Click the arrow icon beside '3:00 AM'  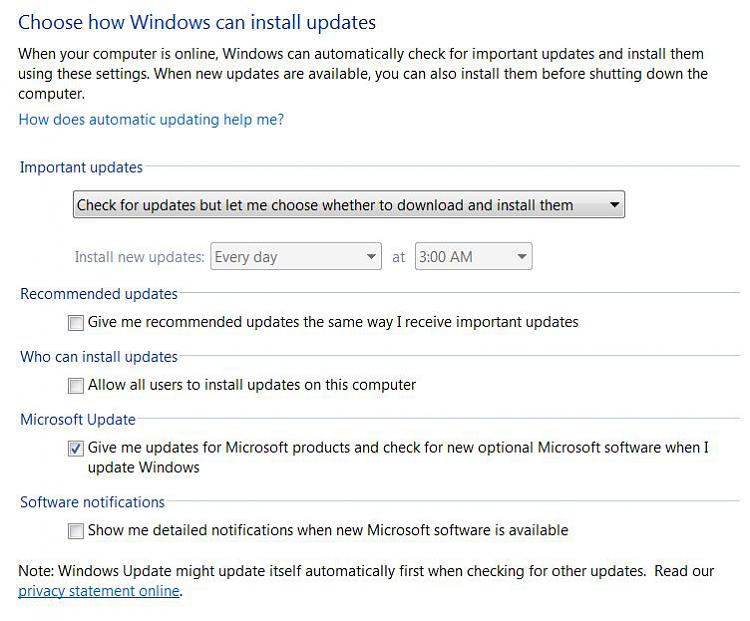[x=522, y=256]
